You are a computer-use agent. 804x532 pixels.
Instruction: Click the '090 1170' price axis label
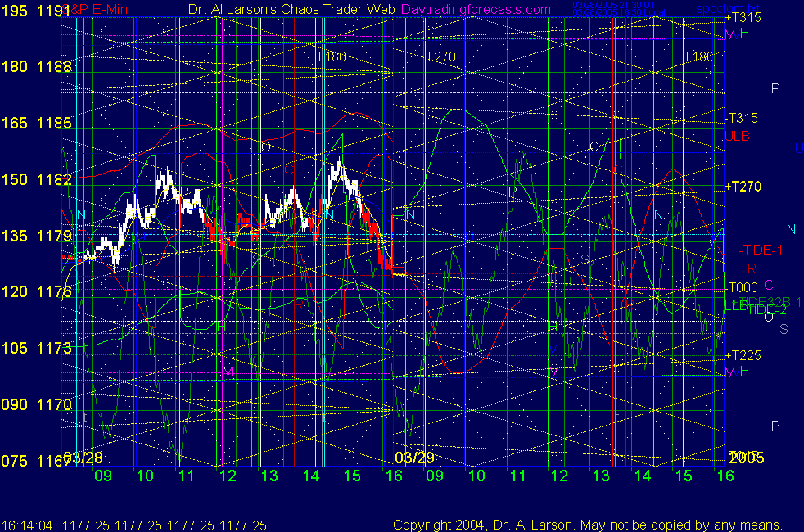(36, 404)
